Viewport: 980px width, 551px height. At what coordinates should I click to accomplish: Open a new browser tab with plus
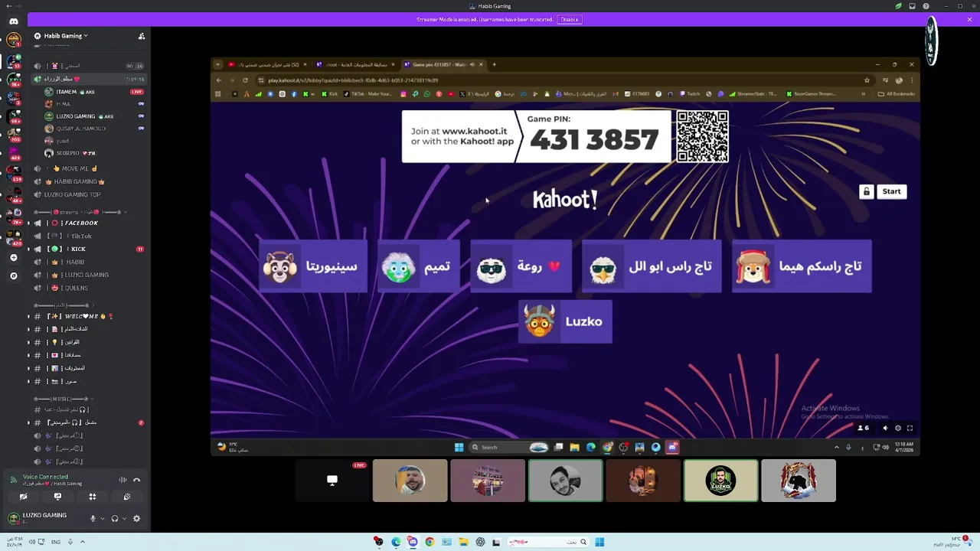click(x=495, y=64)
